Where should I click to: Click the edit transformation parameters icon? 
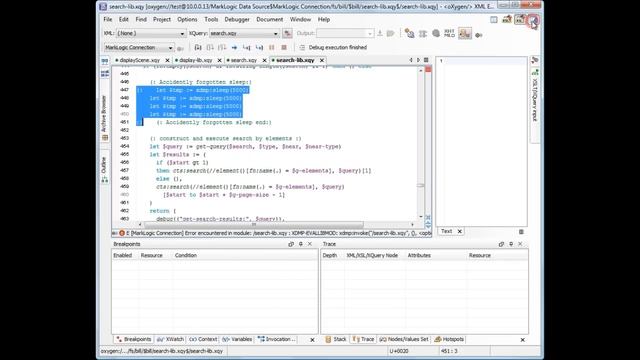(410, 33)
